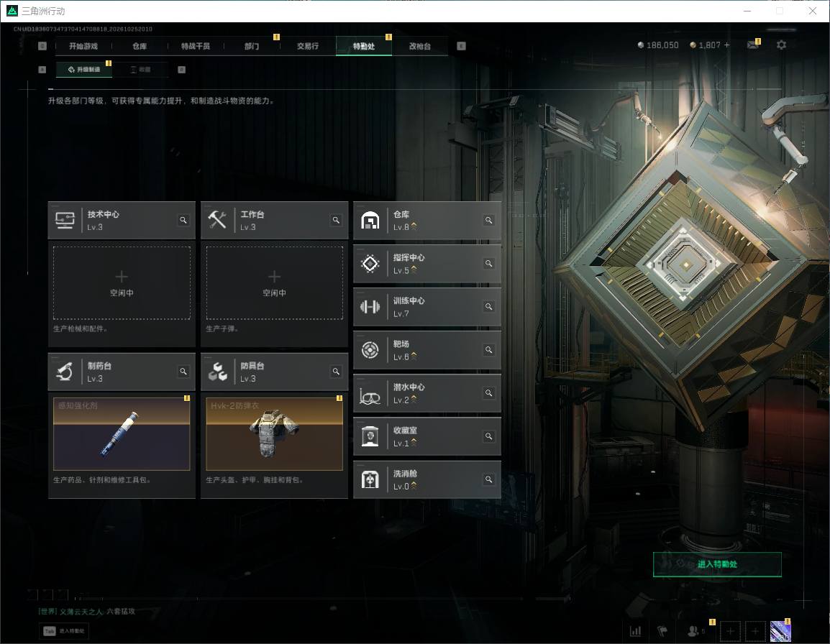Click the idle 空闲中 slot under 技术中心
830x644 pixels.
(122, 282)
